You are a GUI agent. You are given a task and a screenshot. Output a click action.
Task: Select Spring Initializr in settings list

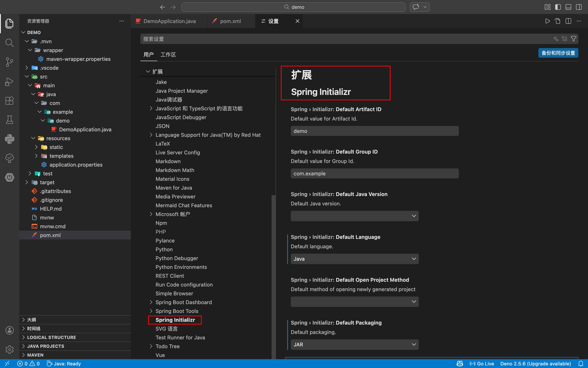click(175, 320)
